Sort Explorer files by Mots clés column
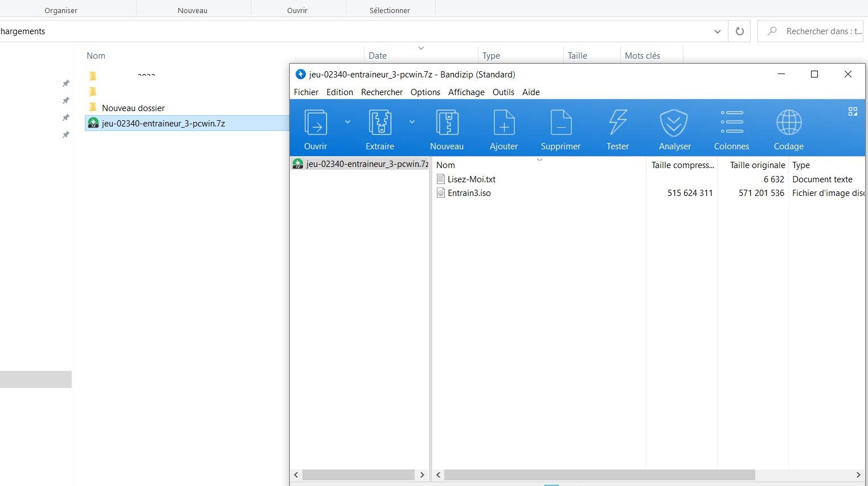This screenshot has height=486, width=868. click(x=651, y=55)
